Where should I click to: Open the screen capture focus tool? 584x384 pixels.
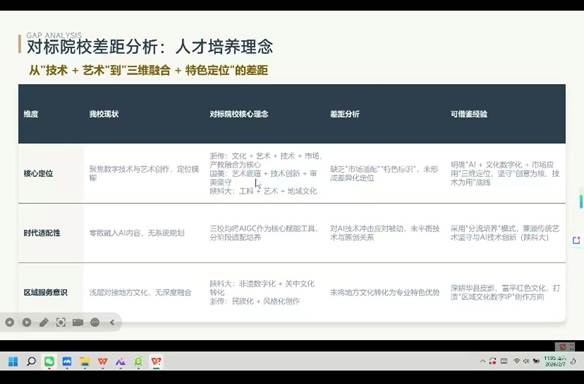coord(61,322)
